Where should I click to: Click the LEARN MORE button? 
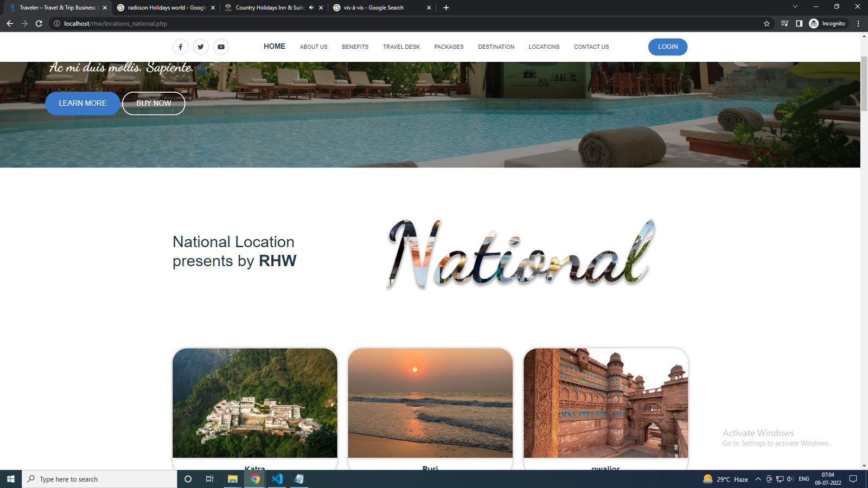point(82,104)
